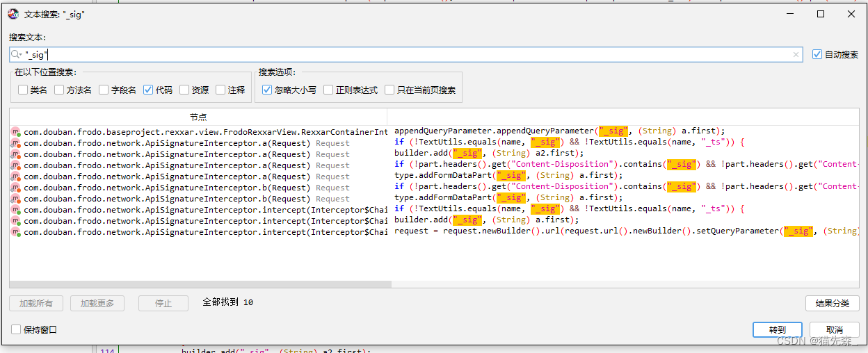
Task: Toggle the 自动搜索 checkbox
Action: [x=817, y=54]
